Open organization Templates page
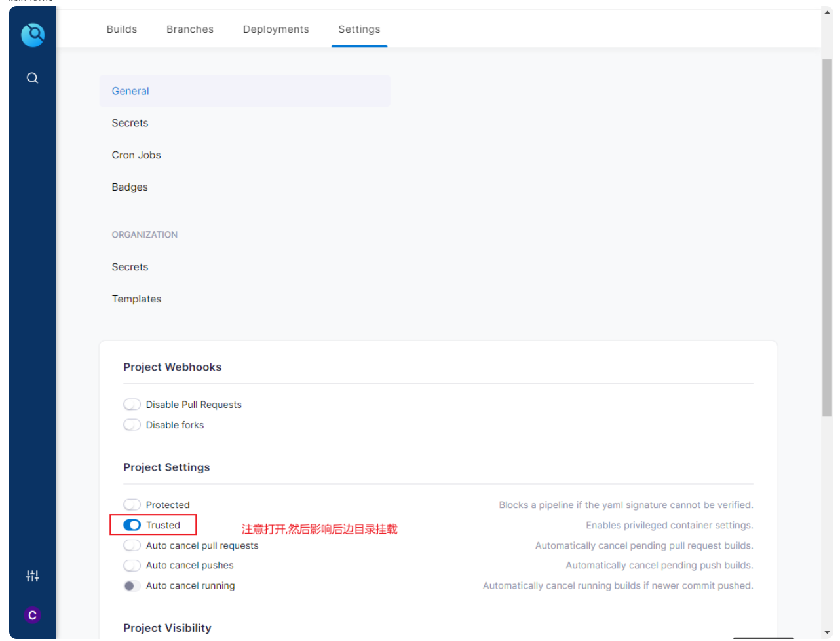Image resolution: width=840 pixels, height=641 pixels. click(136, 299)
